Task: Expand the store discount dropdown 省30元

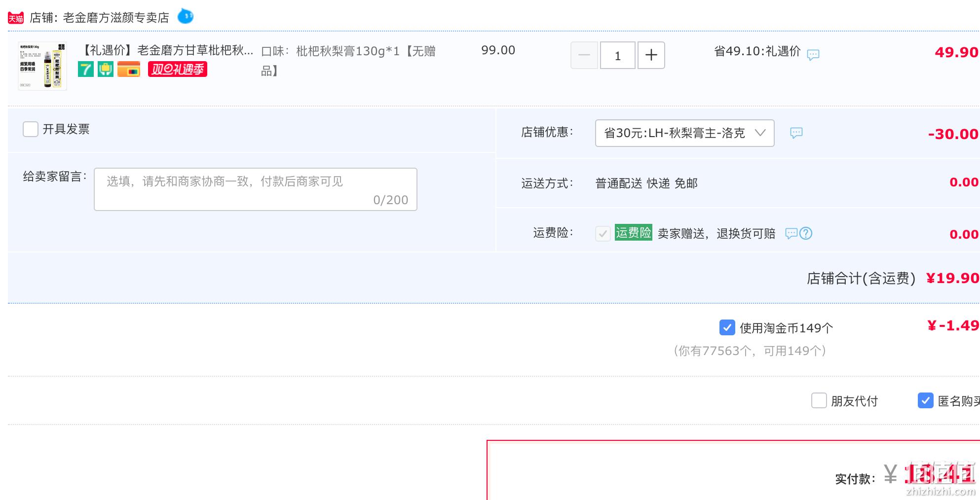Action: pyautogui.click(x=685, y=133)
